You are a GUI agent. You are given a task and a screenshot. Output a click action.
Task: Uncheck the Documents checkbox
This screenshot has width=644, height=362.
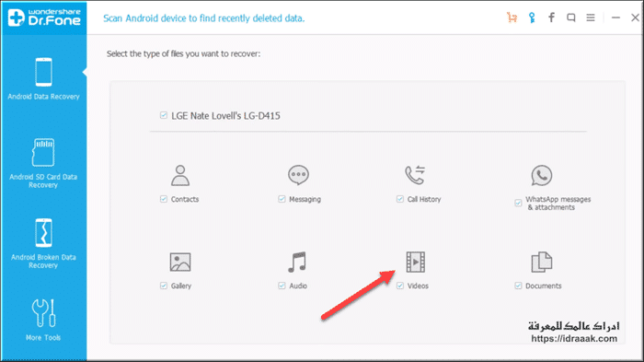(518, 286)
